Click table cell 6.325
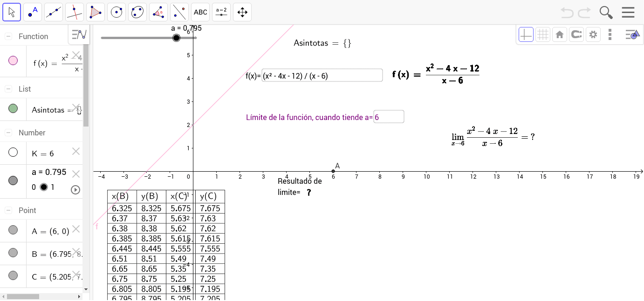 [122, 208]
